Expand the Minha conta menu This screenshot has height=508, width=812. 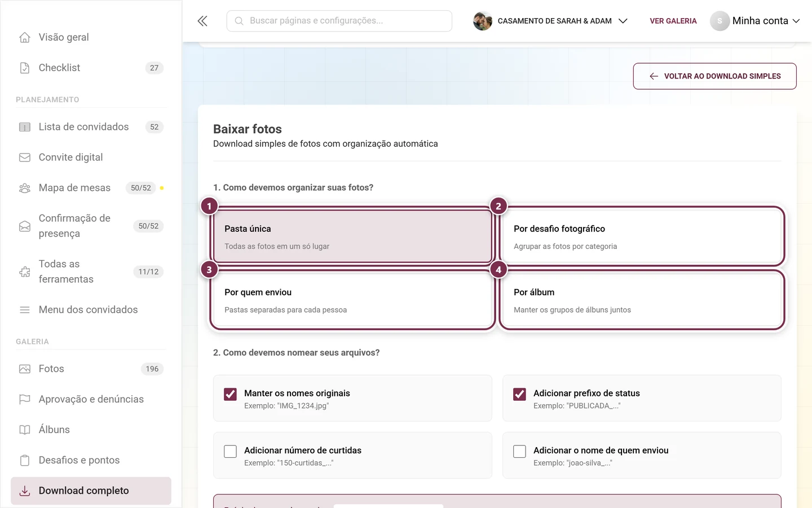coord(755,21)
